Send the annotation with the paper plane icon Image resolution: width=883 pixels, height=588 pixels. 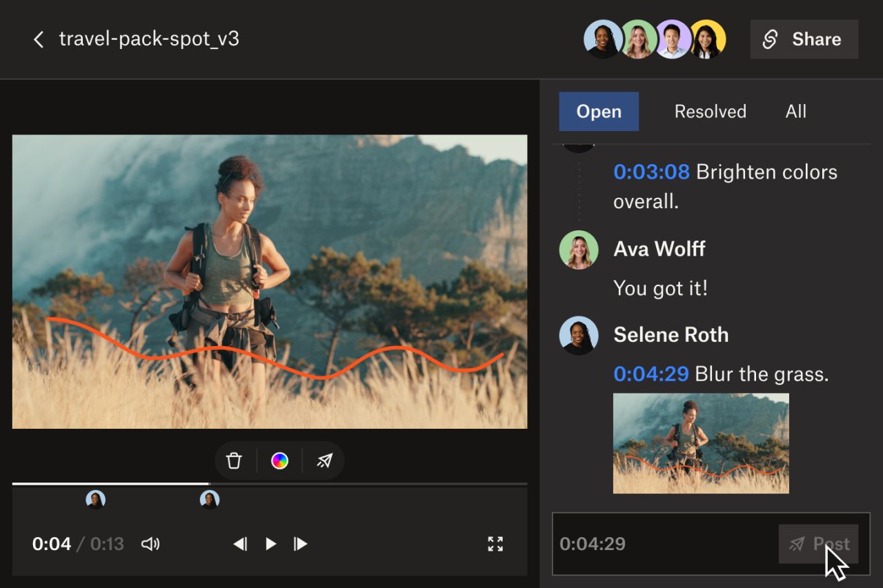pos(324,460)
